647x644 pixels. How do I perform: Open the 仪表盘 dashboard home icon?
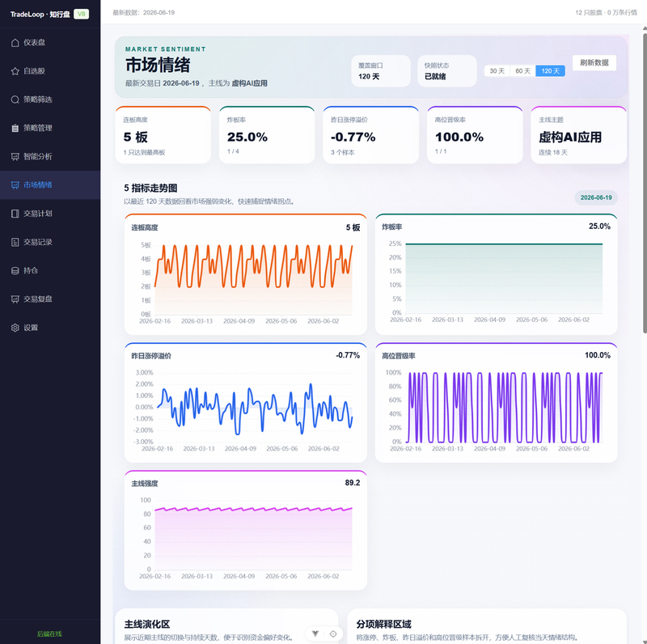coord(15,43)
